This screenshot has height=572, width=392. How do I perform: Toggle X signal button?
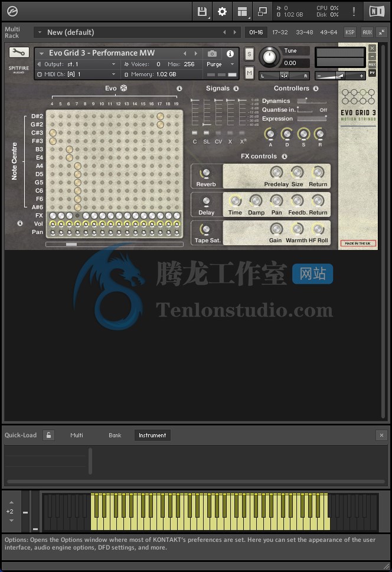click(230, 133)
